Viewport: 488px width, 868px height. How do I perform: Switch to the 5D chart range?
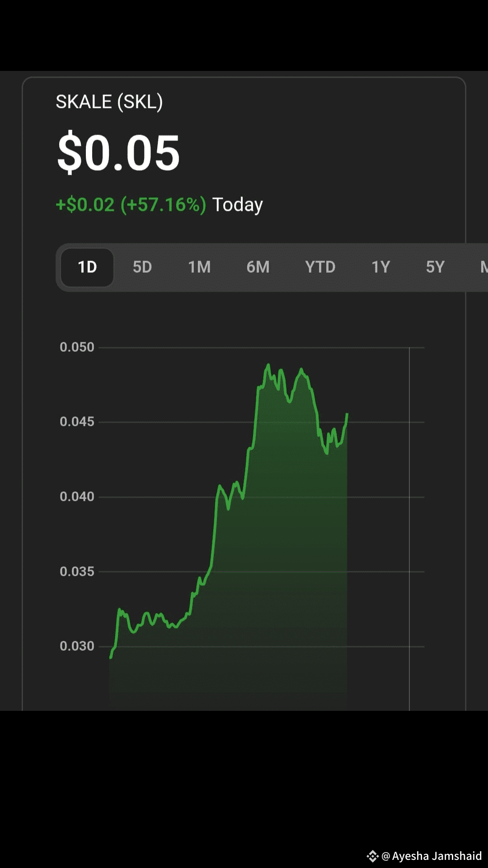(142, 267)
